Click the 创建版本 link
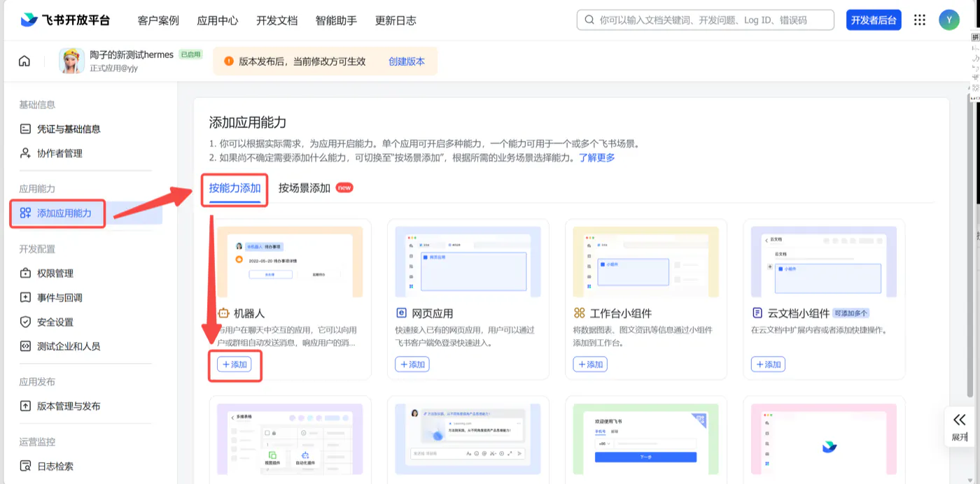980x484 pixels. pos(407,62)
